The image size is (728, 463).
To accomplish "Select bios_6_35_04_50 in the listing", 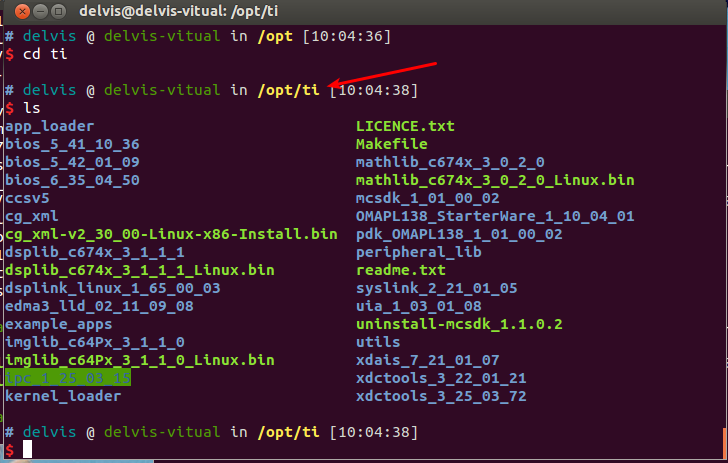I will pos(72,180).
